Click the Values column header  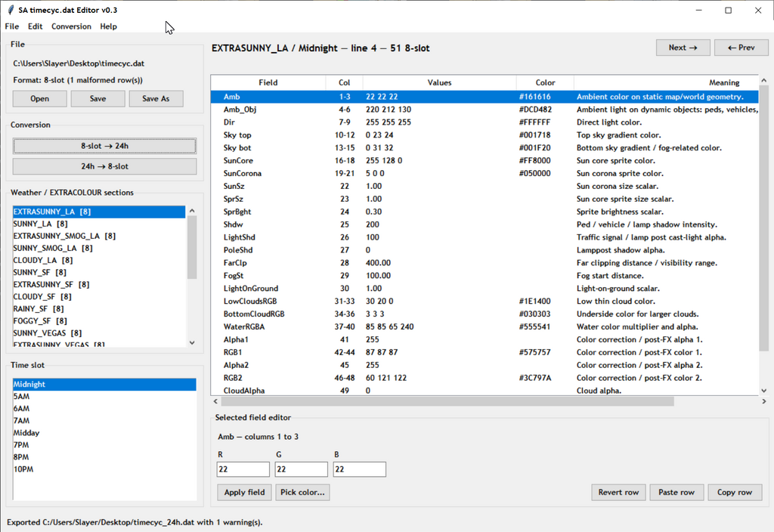439,83
